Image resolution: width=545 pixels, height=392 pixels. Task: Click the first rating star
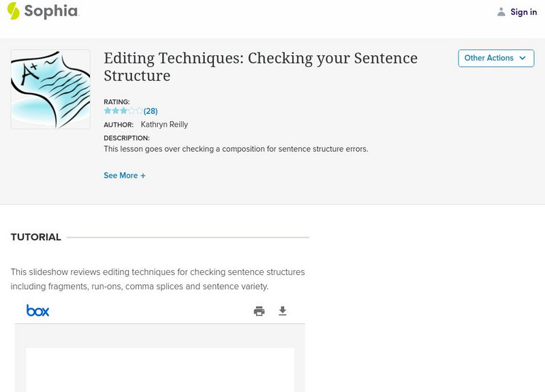[108, 111]
